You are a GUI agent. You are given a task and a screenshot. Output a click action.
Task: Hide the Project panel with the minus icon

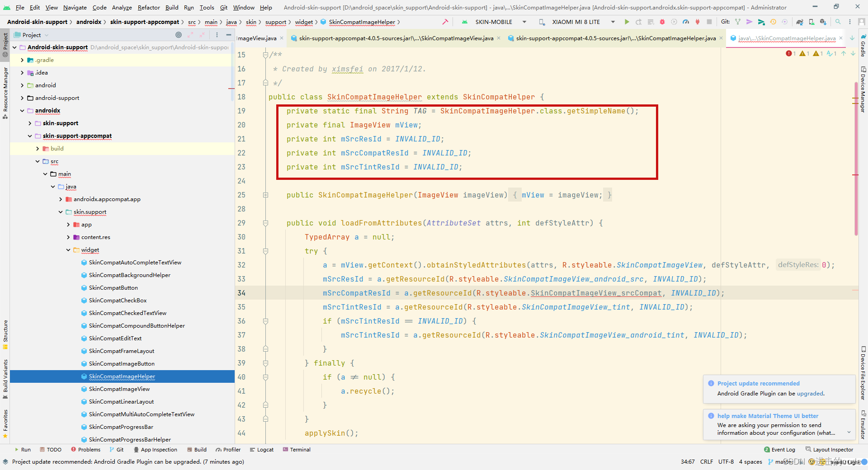coord(229,35)
